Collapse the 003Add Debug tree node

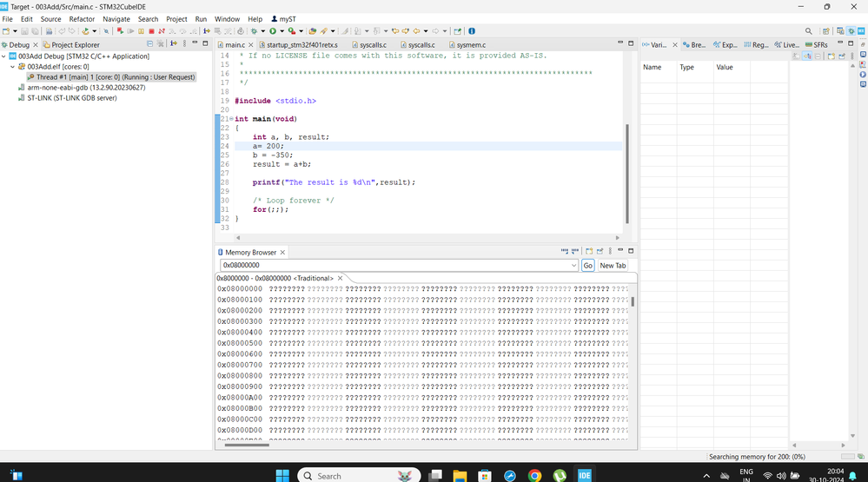[5, 56]
